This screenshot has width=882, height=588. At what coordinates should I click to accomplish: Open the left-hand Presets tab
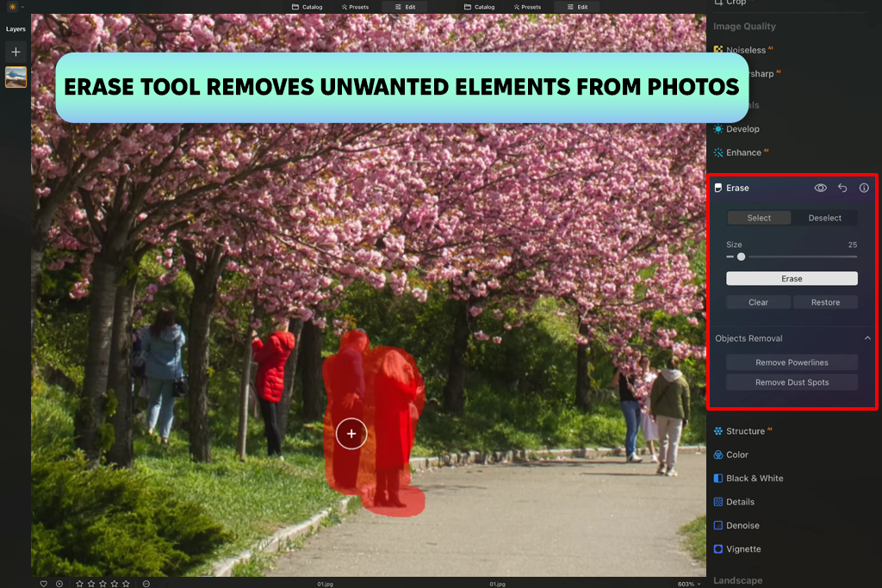[x=355, y=7]
